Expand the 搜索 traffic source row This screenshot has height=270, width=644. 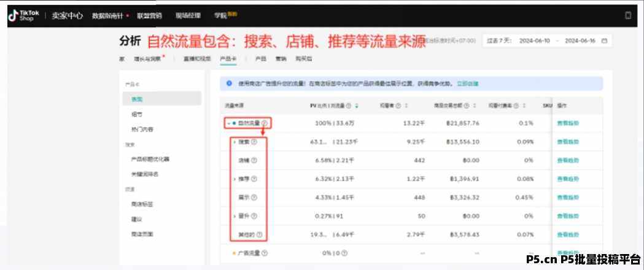235,142
